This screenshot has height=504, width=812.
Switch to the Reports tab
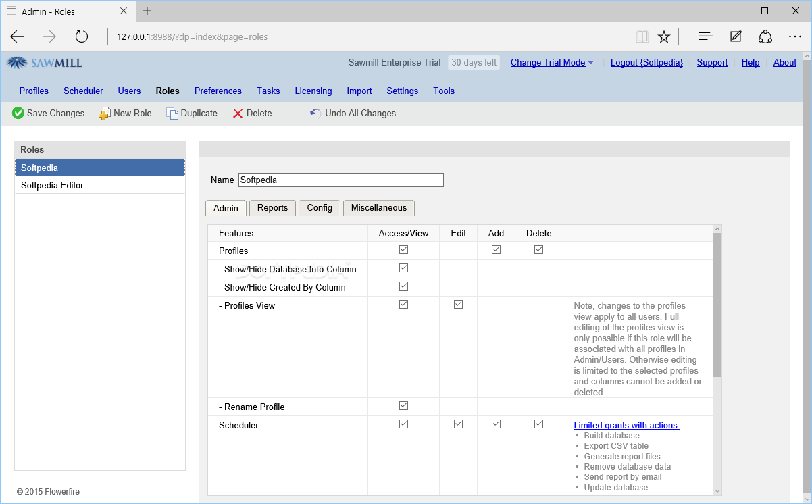[x=272, y=208]
